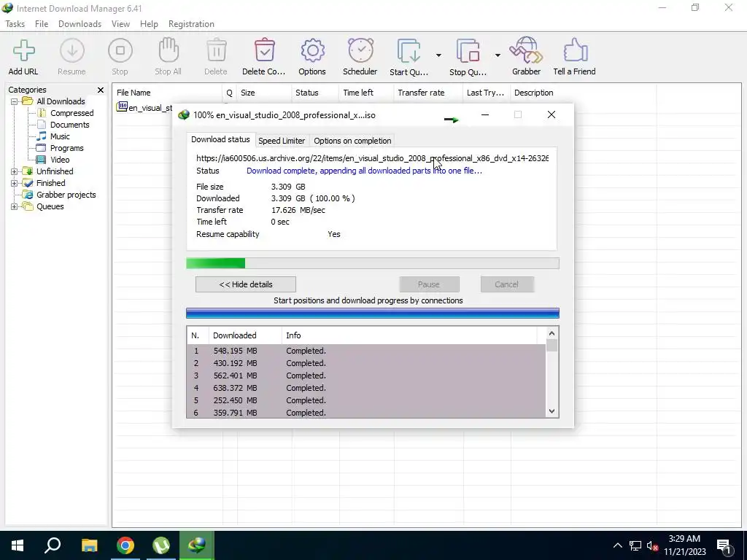747x560 pixels.
Task: Launch the Grabber tool icon
Action: pyautogui.click(x=526, y=50)
